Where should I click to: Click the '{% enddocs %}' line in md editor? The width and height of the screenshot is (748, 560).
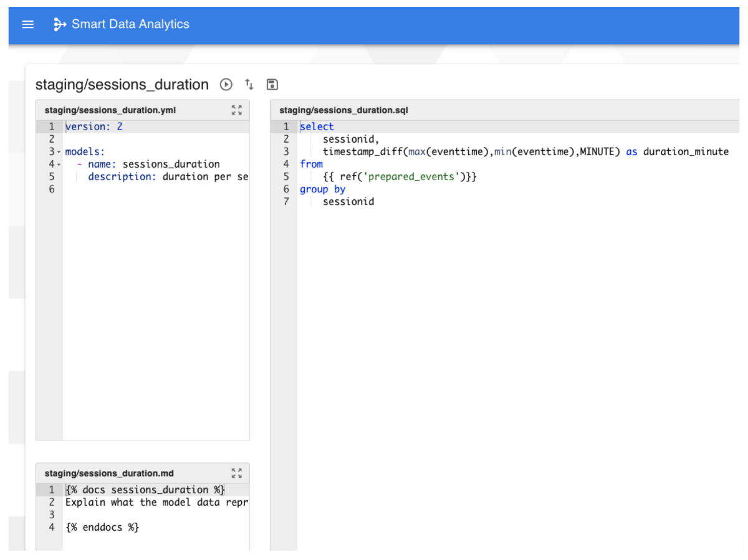click(x=102, y=527)
